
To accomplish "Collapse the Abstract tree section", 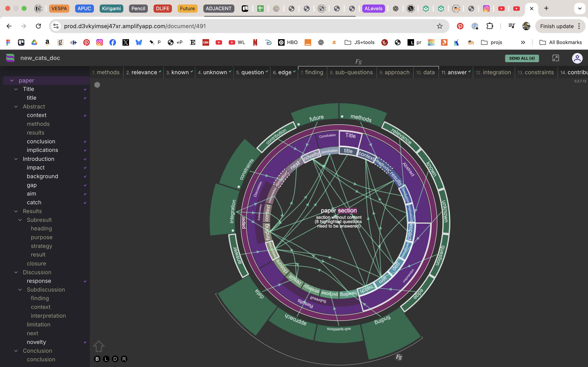I will click(x=16, y=107).
